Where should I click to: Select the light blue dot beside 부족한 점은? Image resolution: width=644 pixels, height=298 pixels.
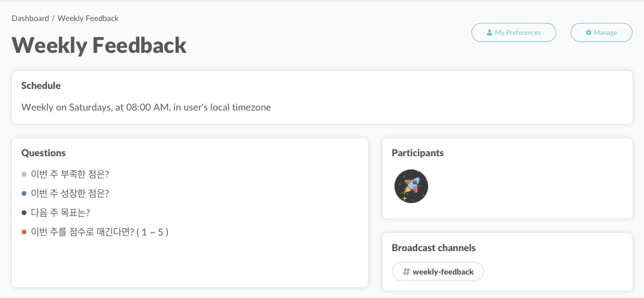tap(24, 174)
